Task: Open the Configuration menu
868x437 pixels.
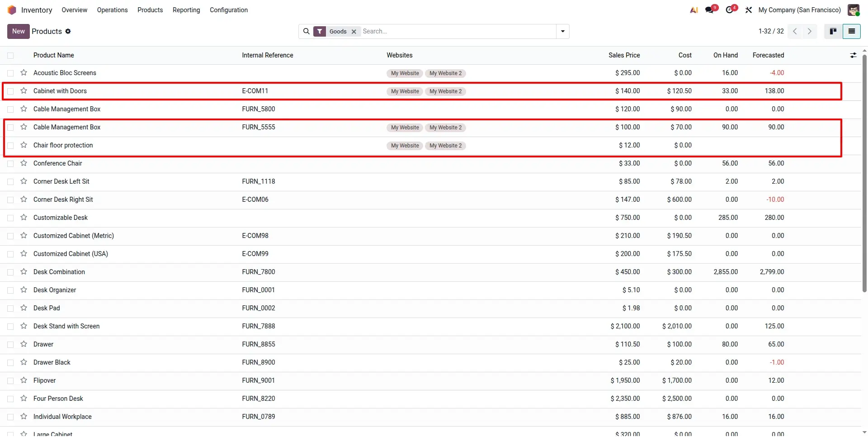Action: (229, 10)
